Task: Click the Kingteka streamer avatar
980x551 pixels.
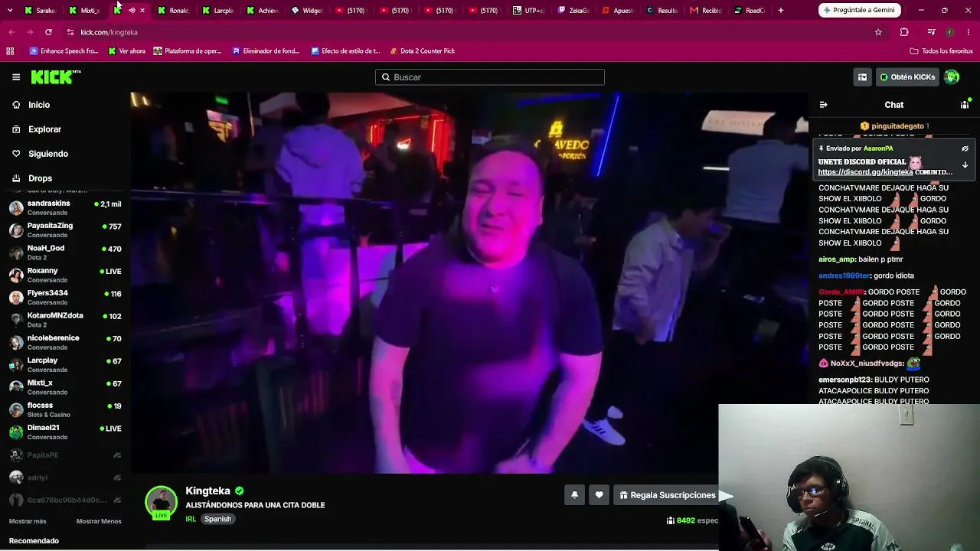Action: point(161,503)
